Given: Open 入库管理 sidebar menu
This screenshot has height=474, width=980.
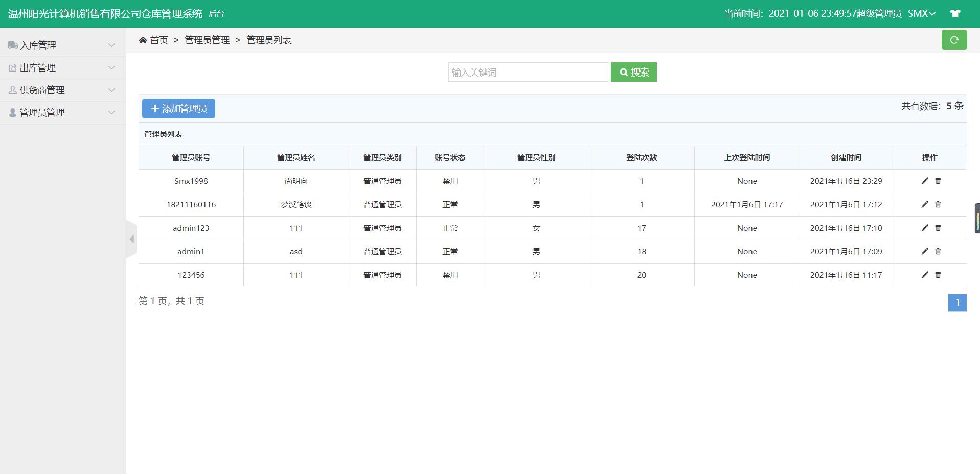Looking at the screenshot, I should coord(63,45).
